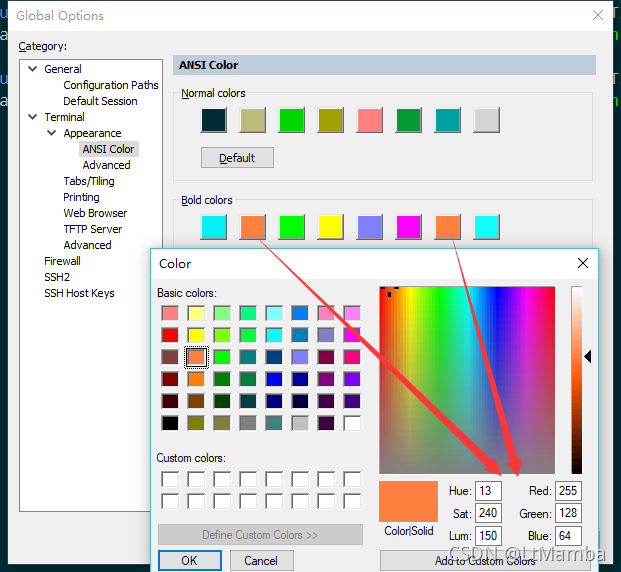Pick the olive normal color swatch
This screenshot has height=572, width=621.
[x=330, y=120]
